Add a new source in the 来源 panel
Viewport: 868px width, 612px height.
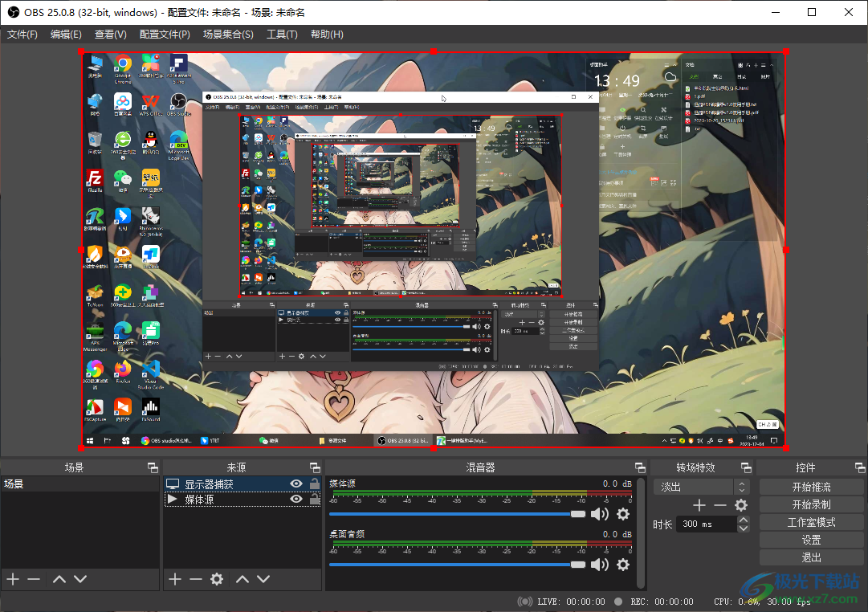(x=175, y=579)
